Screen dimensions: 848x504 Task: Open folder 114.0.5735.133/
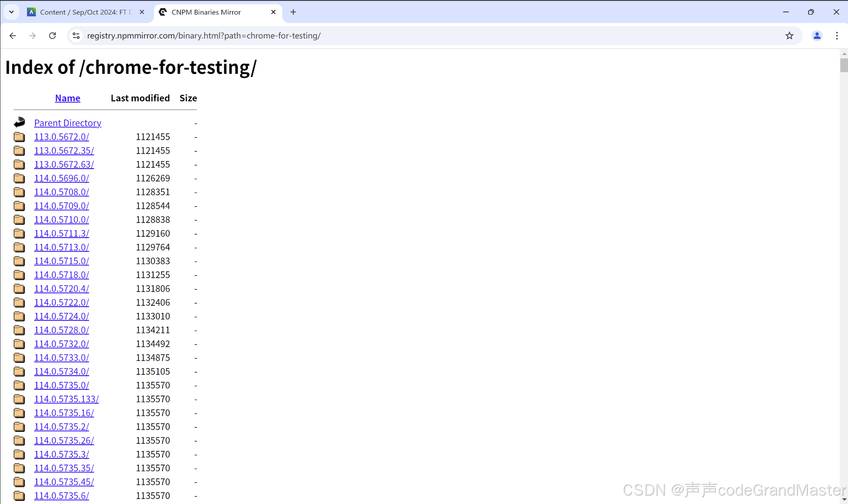(x=66, y=399)
